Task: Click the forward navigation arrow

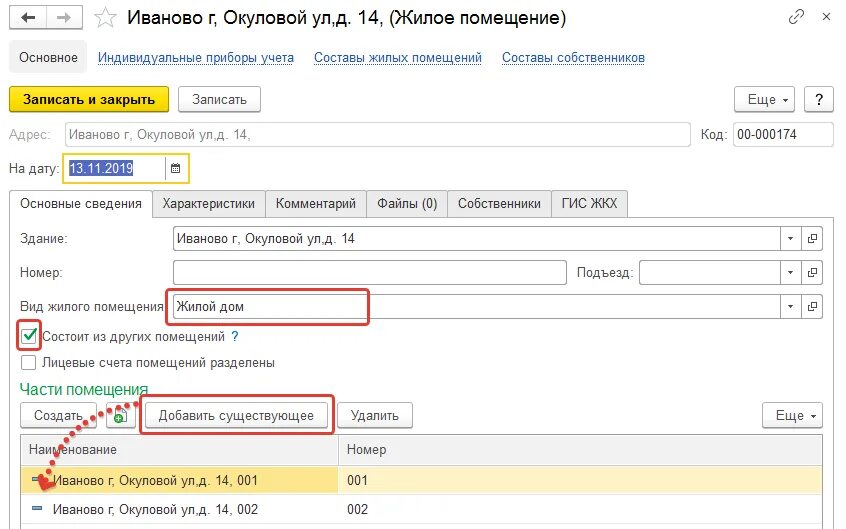Action: coord(64,17)
